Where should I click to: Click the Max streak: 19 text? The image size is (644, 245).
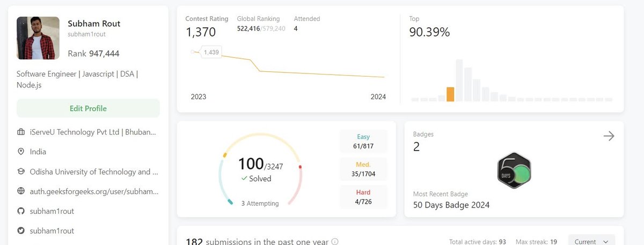[536, 242]
